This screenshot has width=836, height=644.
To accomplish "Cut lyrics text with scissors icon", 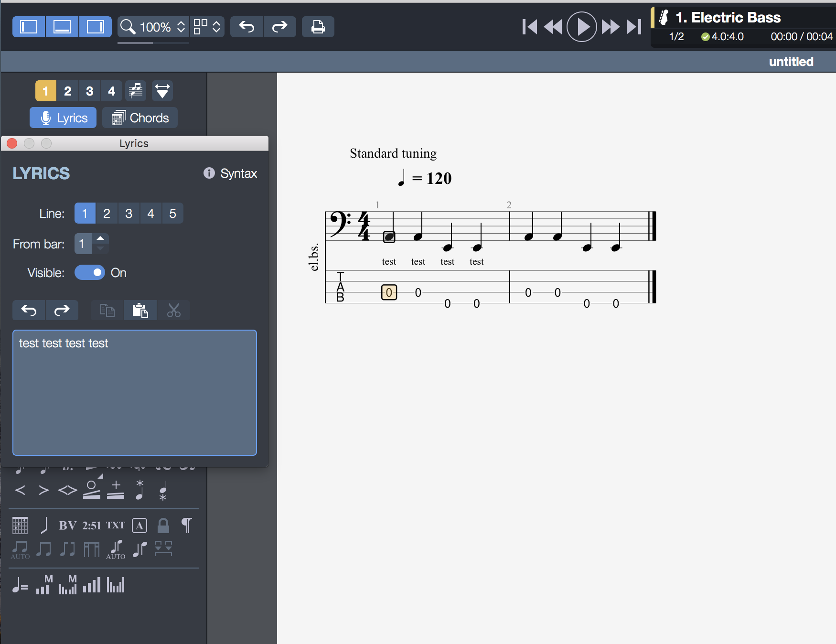I will [x=174, y=310].
